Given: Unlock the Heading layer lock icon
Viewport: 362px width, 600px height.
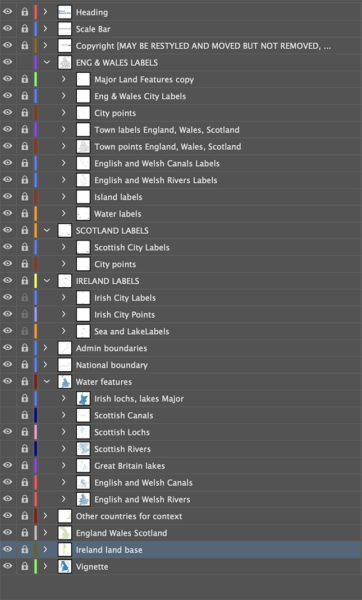Looking at the screenshot, I should pos(24,12).
